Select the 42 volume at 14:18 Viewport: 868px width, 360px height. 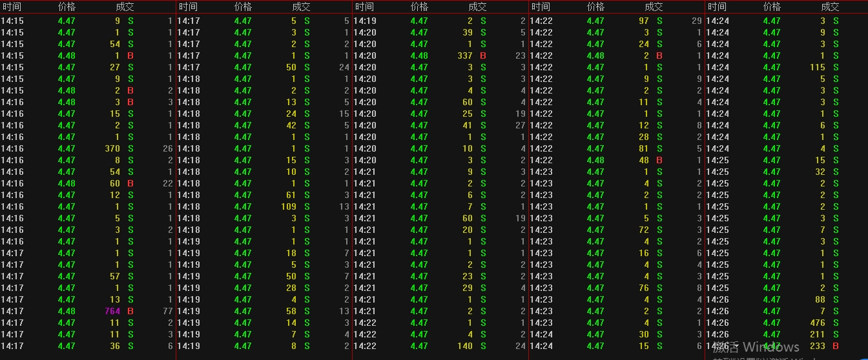tap(291, 125)
